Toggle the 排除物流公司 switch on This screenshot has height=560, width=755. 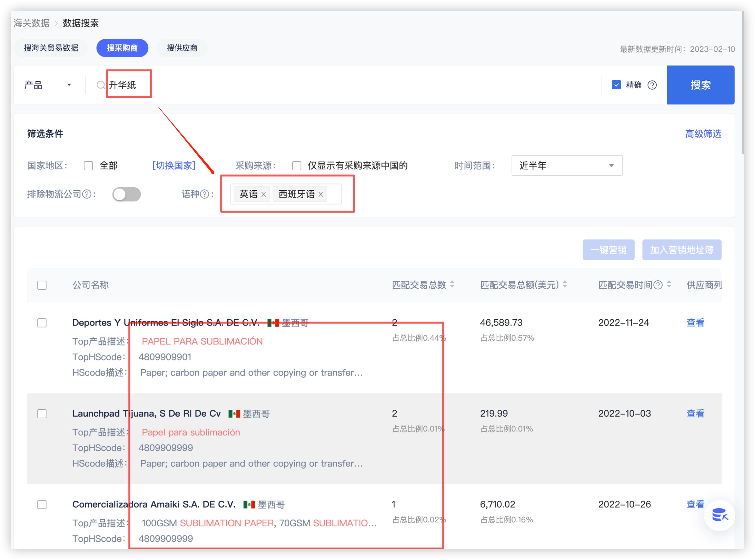(x=126, y=194)
